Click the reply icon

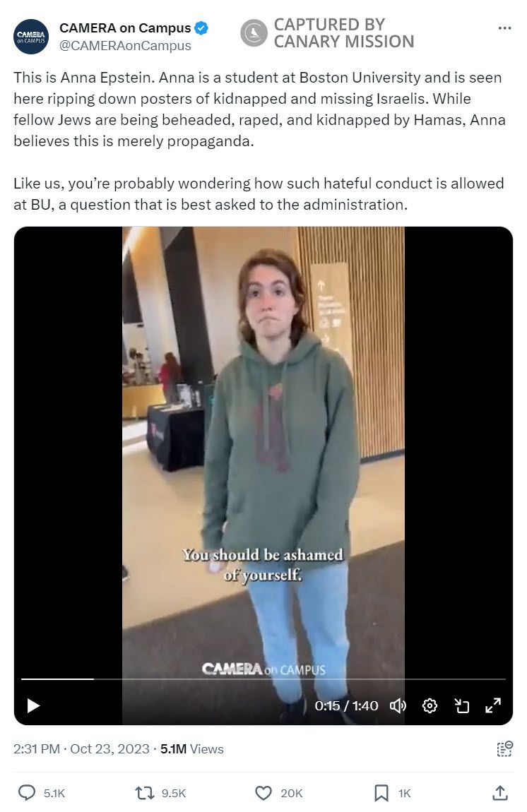(x=26, y=793)
